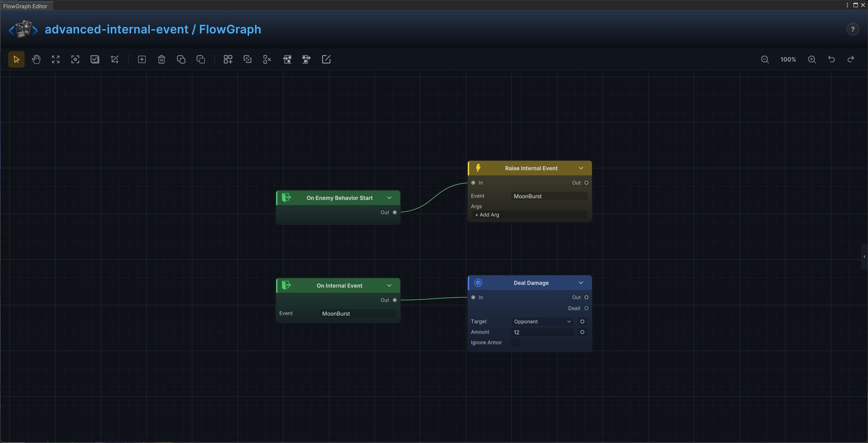Click the Ignore Armor label
The width and height of the screenshot is (868, 443).
(486, 343)
